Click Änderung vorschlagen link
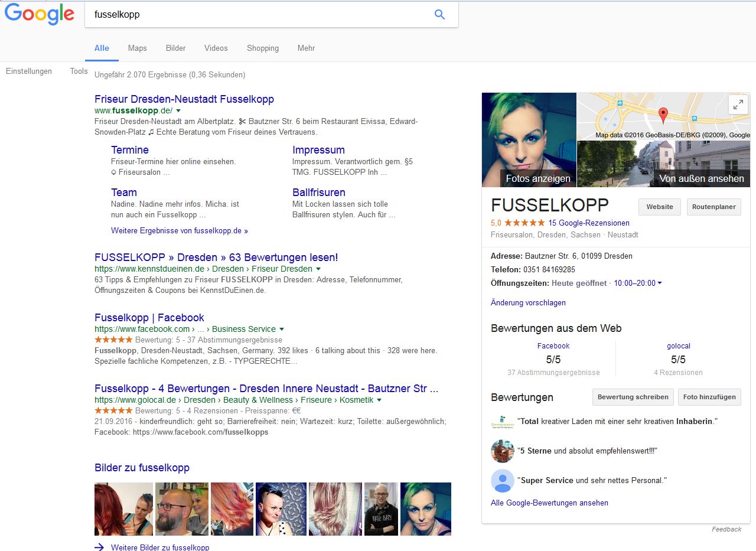This screenshot has height=551, width=756. pos(528,302)
